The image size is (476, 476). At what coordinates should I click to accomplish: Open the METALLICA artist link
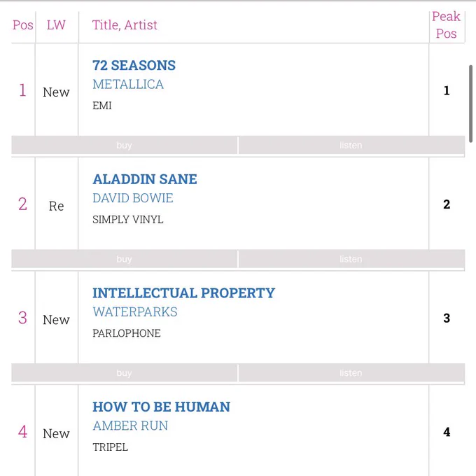tap(128, 84)
